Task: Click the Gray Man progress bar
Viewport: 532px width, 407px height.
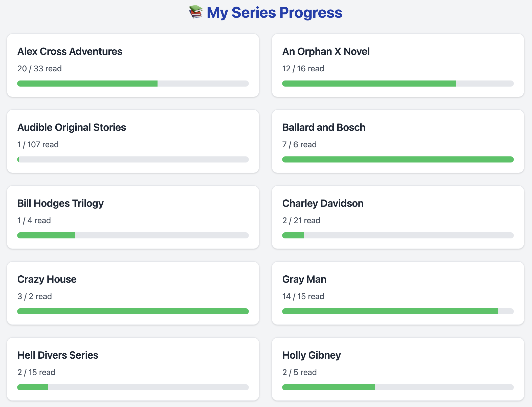Action: pyautogui.click(x=398, y=311)
